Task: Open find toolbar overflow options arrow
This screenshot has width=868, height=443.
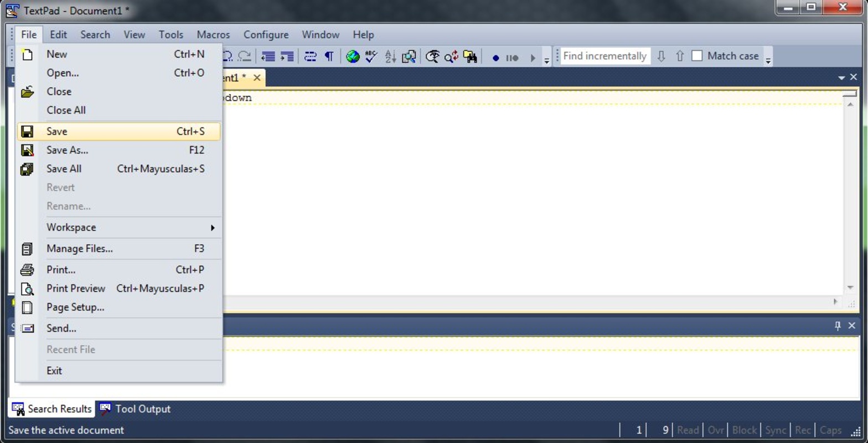Action: (768, 60)
